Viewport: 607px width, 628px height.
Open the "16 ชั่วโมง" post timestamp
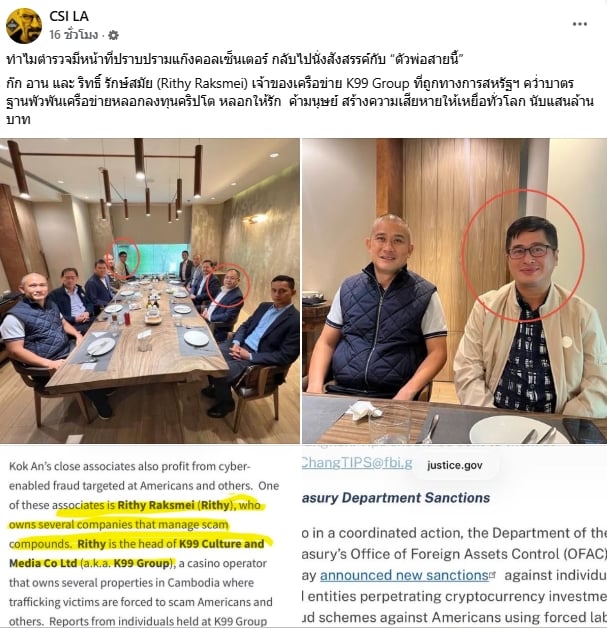(x=74, y=35)
